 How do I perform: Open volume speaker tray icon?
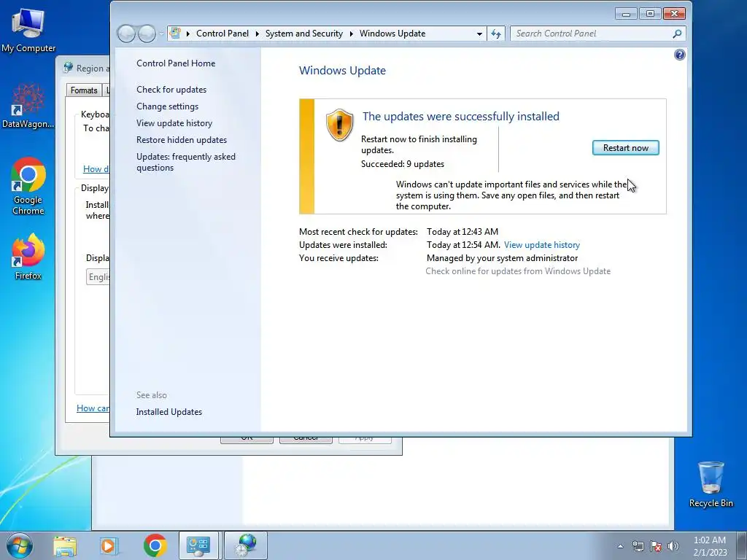673,546
